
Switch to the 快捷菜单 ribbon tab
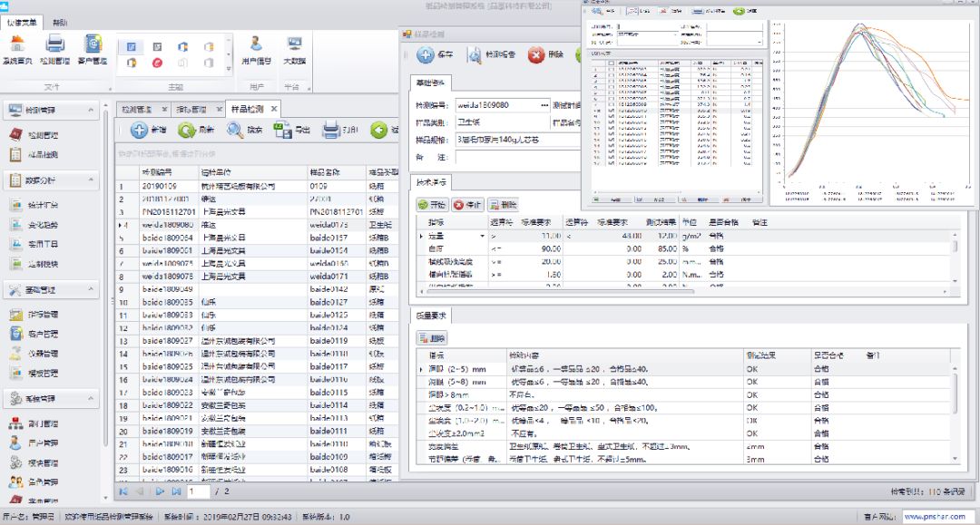pos(22,23)
